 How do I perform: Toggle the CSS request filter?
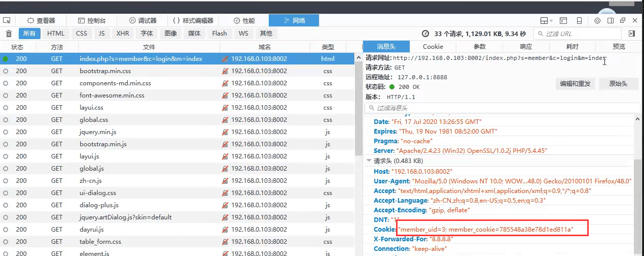82,34
